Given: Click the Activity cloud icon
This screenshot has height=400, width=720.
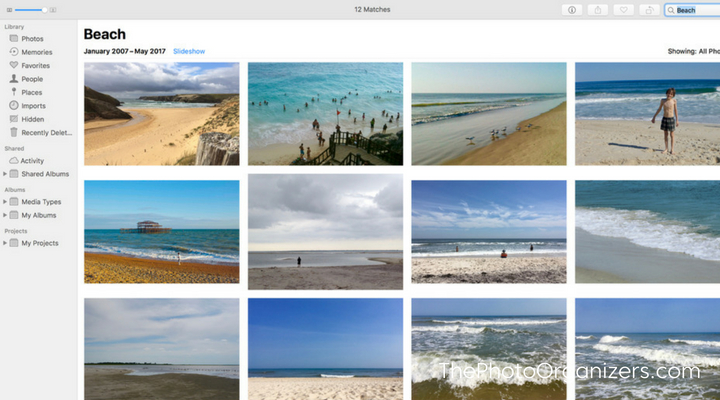Looking at the screenshot, I should coord(14,160).
